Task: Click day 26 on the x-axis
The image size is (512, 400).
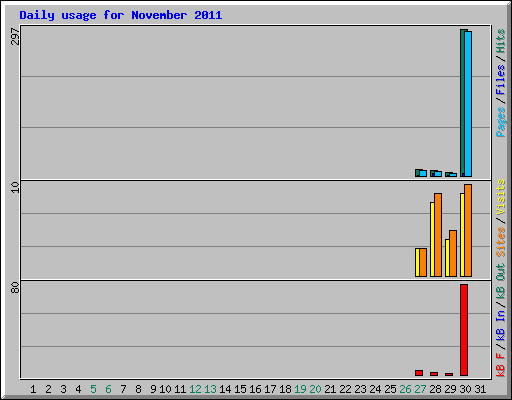Action: [x=405, y=389]
